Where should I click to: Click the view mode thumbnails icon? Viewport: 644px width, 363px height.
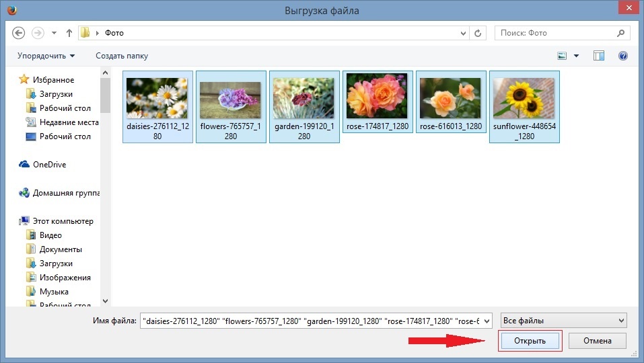(563, 56)
